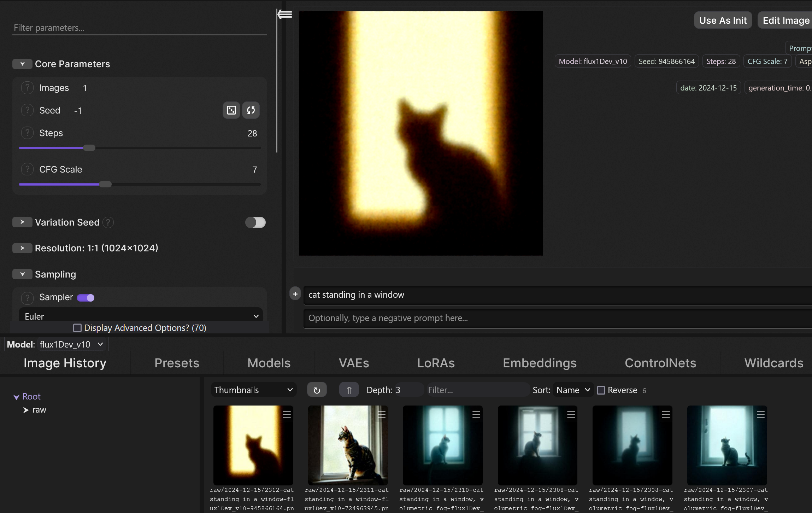The height and width of the screenshot is (513, 812).
Task: Check the Reverse sort checkbox
Action: pos(601,390)
